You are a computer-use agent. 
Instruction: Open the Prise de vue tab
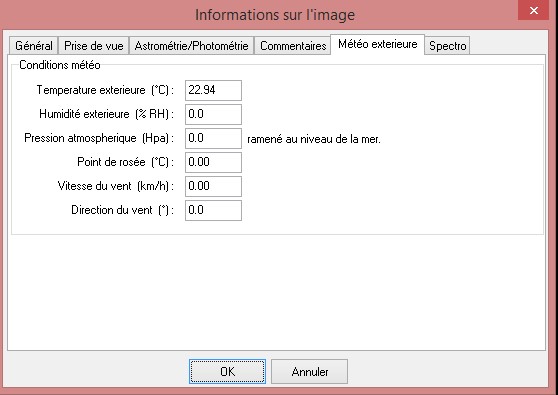coord(94,46)
